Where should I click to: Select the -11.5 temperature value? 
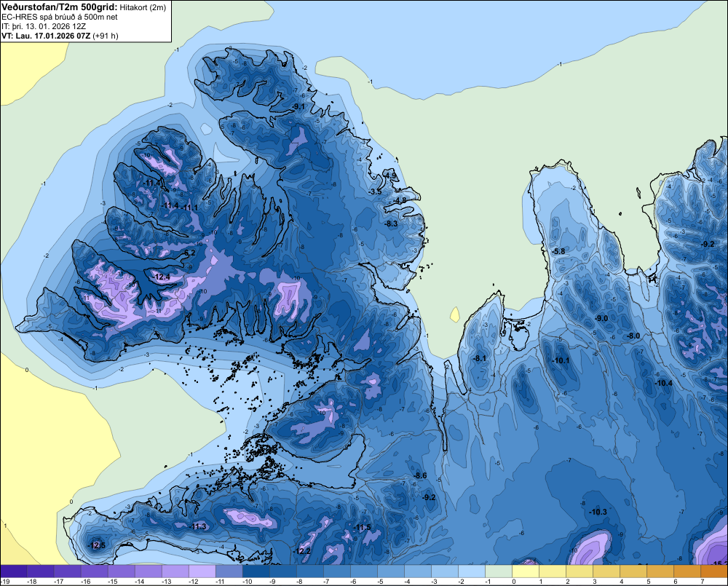[x=362, y=527]
